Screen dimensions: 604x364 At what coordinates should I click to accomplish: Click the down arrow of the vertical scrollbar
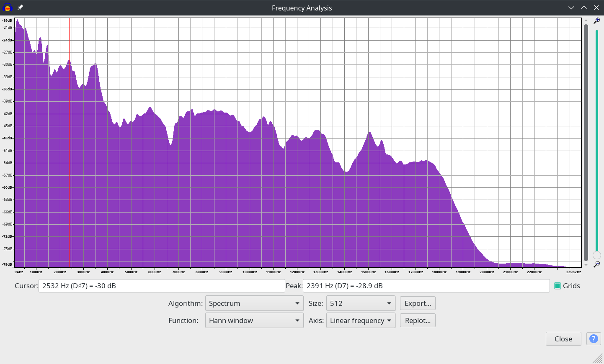coord(586,264)
